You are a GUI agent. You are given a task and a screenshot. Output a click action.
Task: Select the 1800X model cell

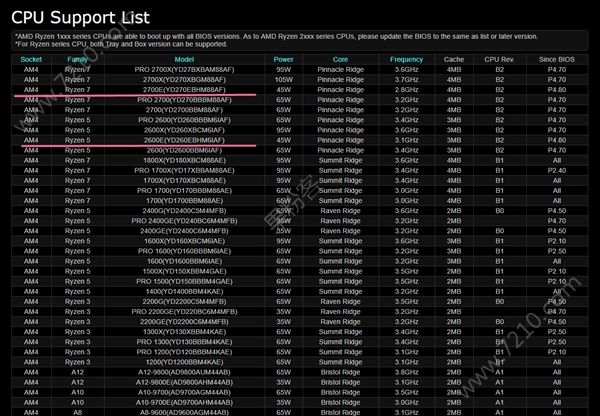click(184, 160)
